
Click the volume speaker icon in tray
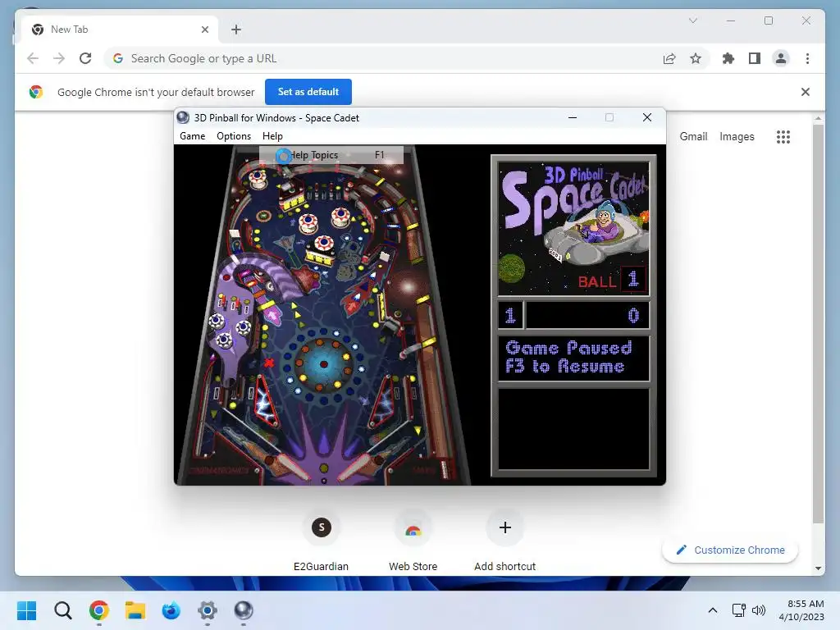click(x=758, y=610)
